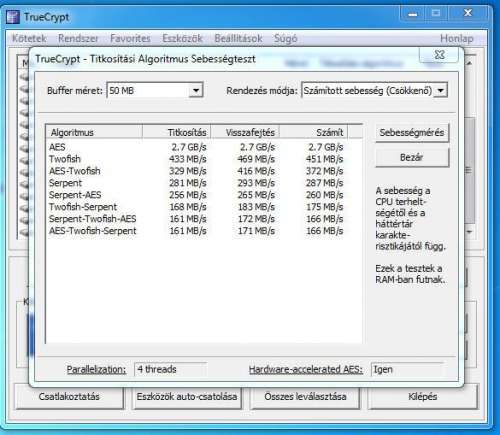Click the 281 MB/s encryption value
Screen dimensions: 500x435
(188, 183)
